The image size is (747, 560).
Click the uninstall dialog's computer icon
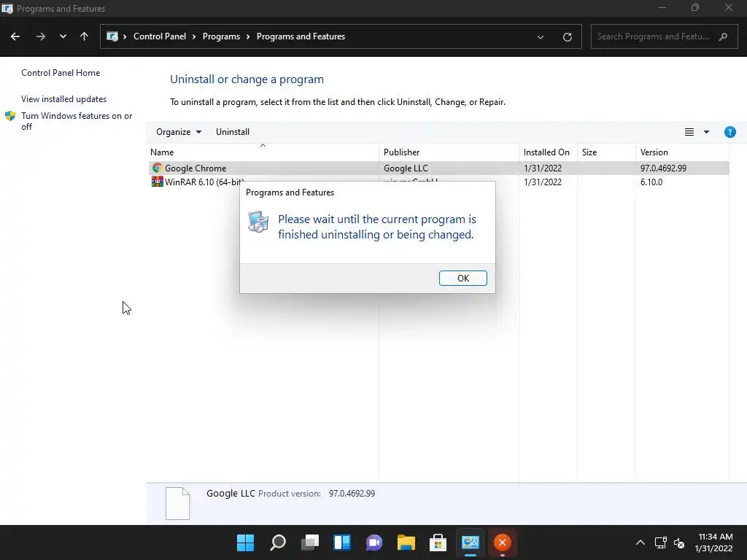click(x=258, y=222)
